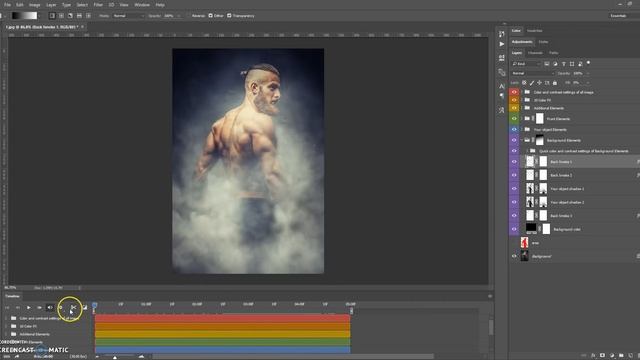Toggle the Dither checkbox
The width and height of the screenshot is (640, 360).
(211, 16)
